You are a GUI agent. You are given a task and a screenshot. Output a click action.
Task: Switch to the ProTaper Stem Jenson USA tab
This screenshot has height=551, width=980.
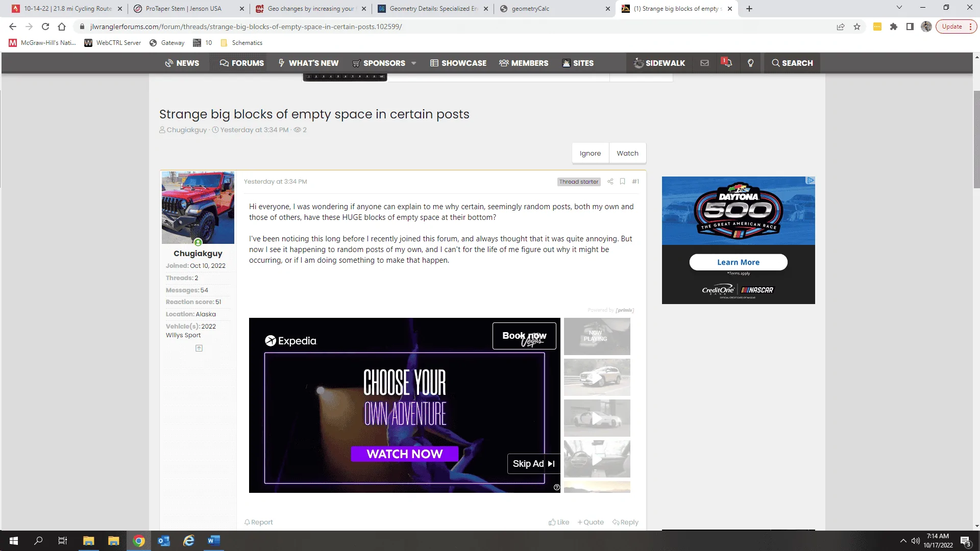pyautogui.click(x=188, y=9)
